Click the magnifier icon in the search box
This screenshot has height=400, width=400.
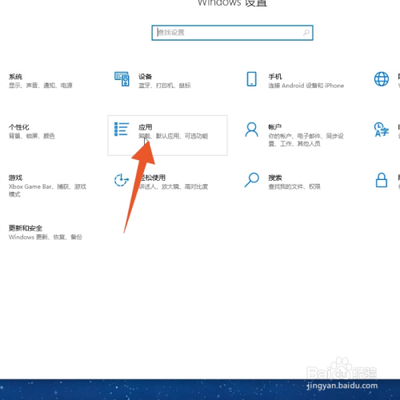(x=306, y=33)
